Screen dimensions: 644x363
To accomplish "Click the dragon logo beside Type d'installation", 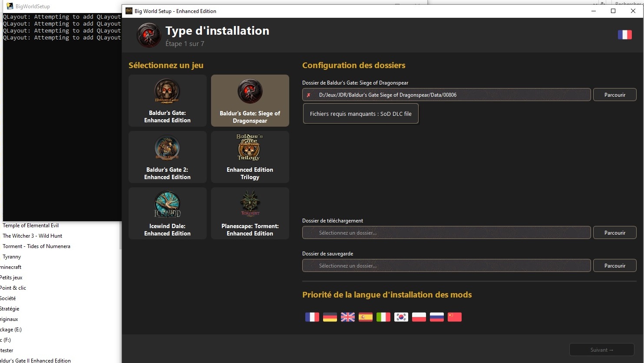I will [149, 35].
